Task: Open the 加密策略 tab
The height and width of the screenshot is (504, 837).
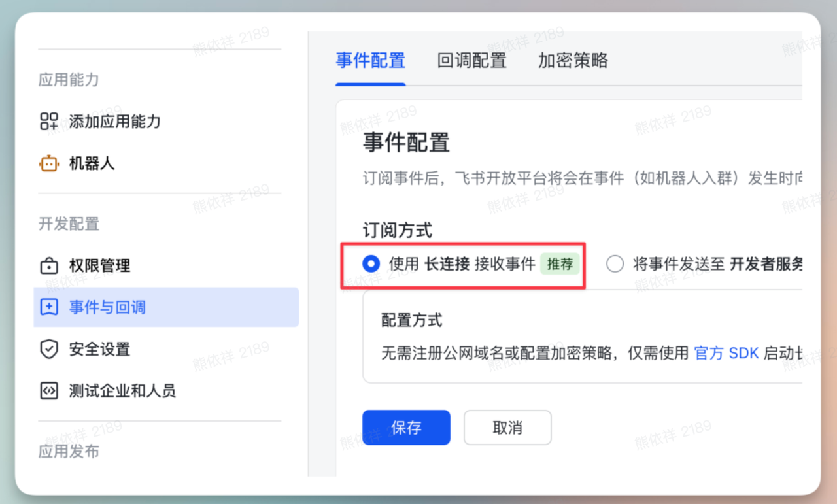Action: click(x=572, y=60)
